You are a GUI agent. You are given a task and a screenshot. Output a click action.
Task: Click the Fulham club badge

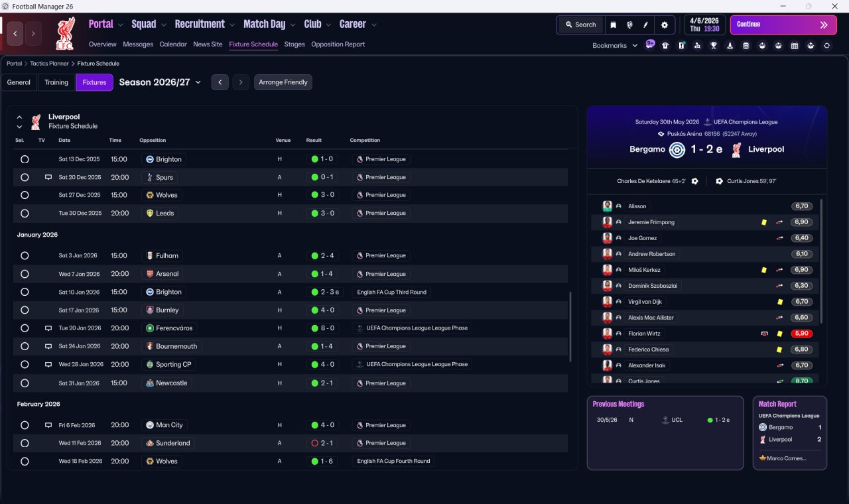point(150,255)
